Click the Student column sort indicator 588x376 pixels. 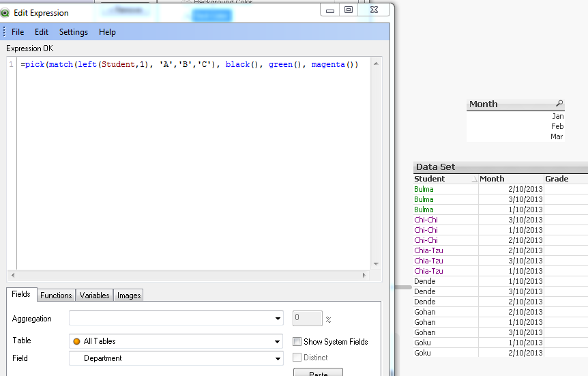coord(474,179)
